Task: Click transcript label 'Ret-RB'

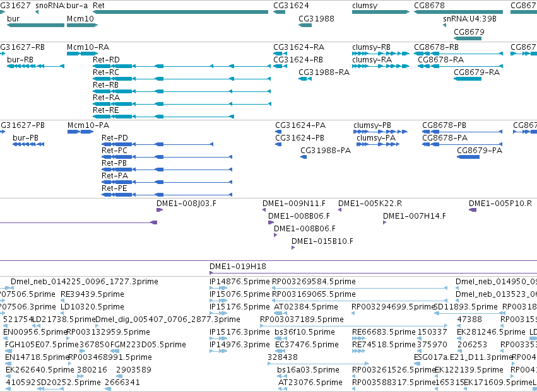Action: coord(105,84)
